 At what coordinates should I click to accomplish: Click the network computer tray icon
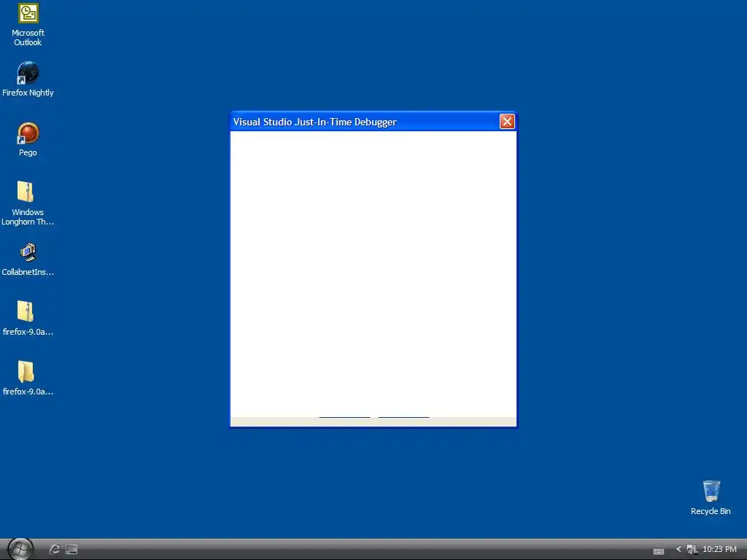tap(692, 550)
